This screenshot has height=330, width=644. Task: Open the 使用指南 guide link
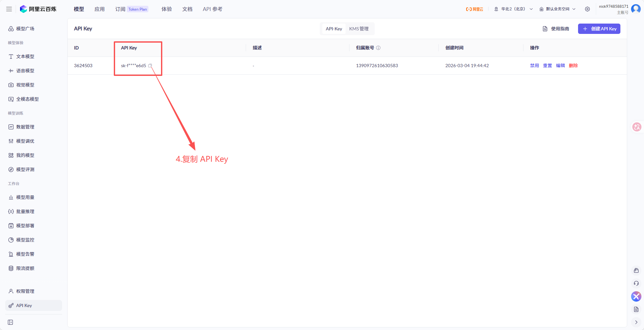(556, 29)
